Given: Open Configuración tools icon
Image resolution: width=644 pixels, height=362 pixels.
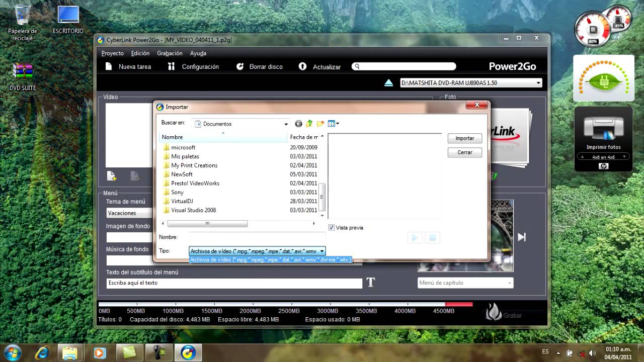Looking at the screenshot, I should point(171,66).
